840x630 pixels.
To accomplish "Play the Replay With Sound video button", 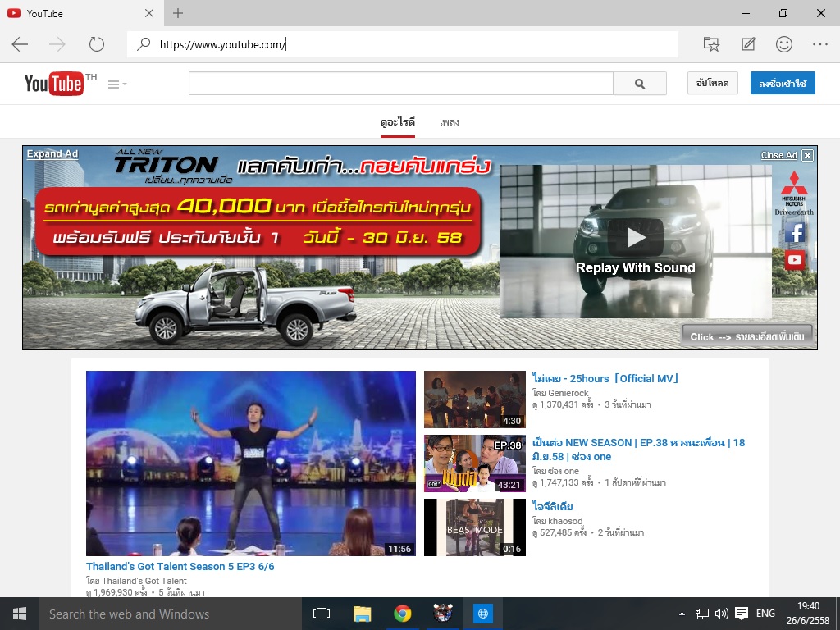I will 636,238.
